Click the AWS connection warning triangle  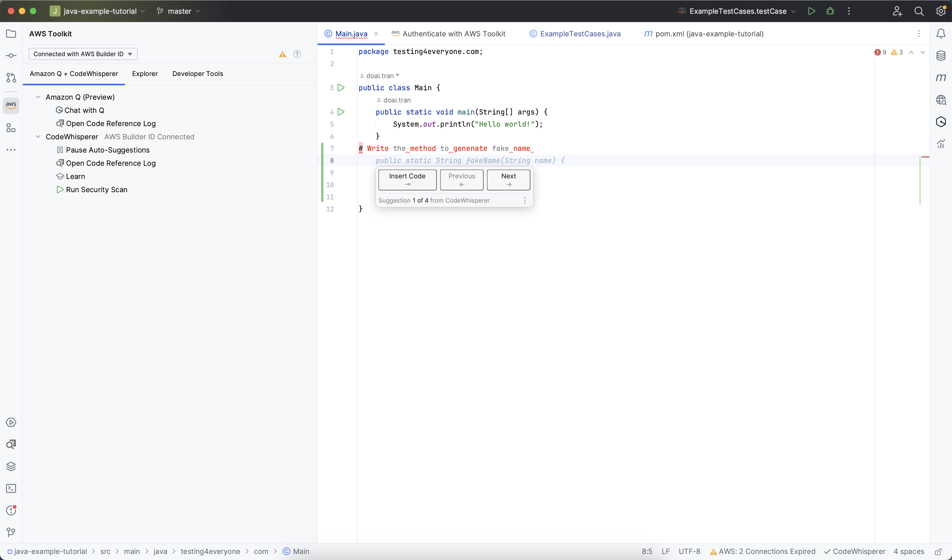tap(282, 55)
